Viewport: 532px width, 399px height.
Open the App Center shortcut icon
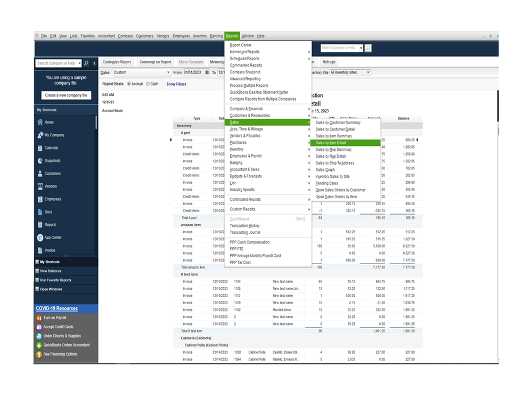tap(40, 238)
